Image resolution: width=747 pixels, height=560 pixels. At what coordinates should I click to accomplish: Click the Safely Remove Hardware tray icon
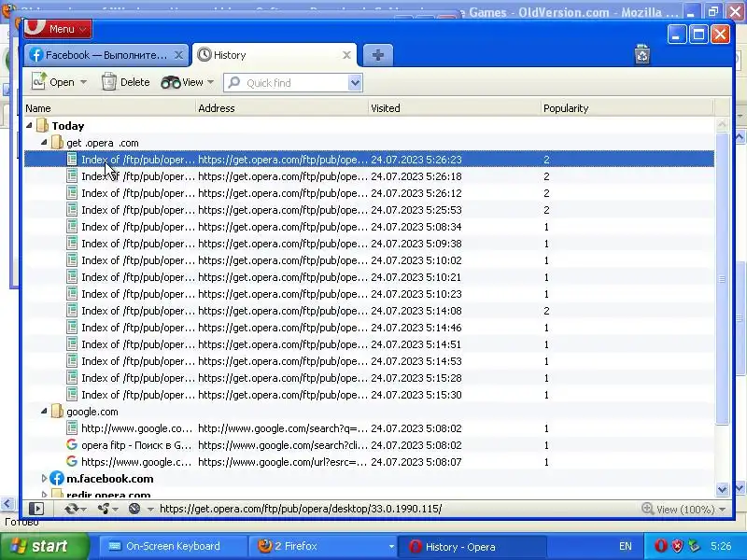point(694,546)
